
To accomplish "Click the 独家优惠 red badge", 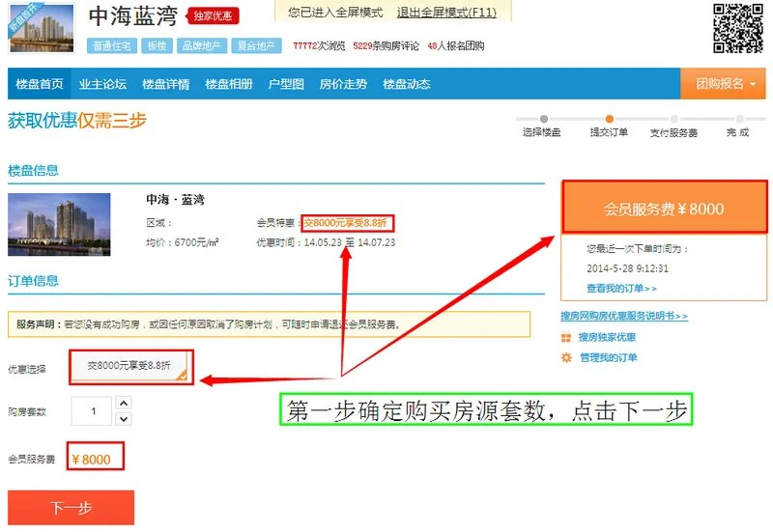I will [x=213, y=16].
